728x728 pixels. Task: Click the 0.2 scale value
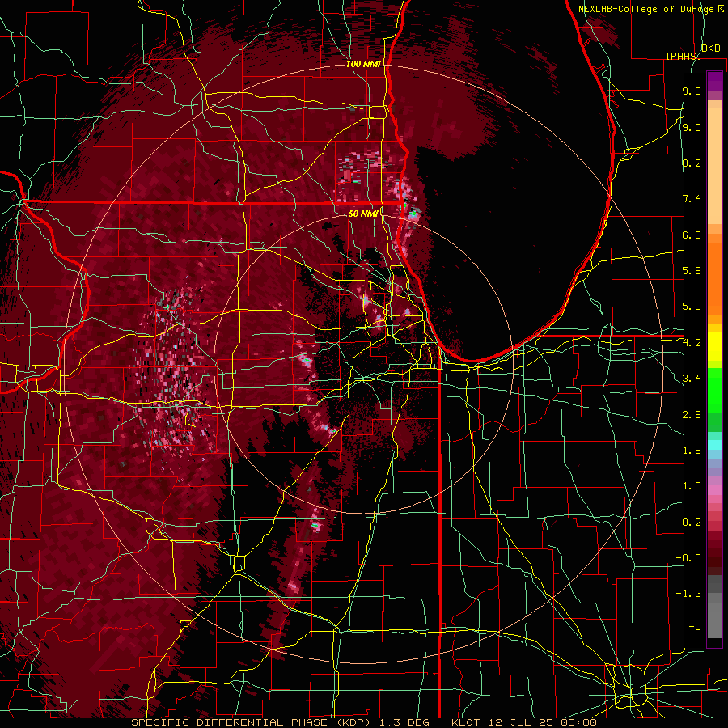[x=692, y=523]
